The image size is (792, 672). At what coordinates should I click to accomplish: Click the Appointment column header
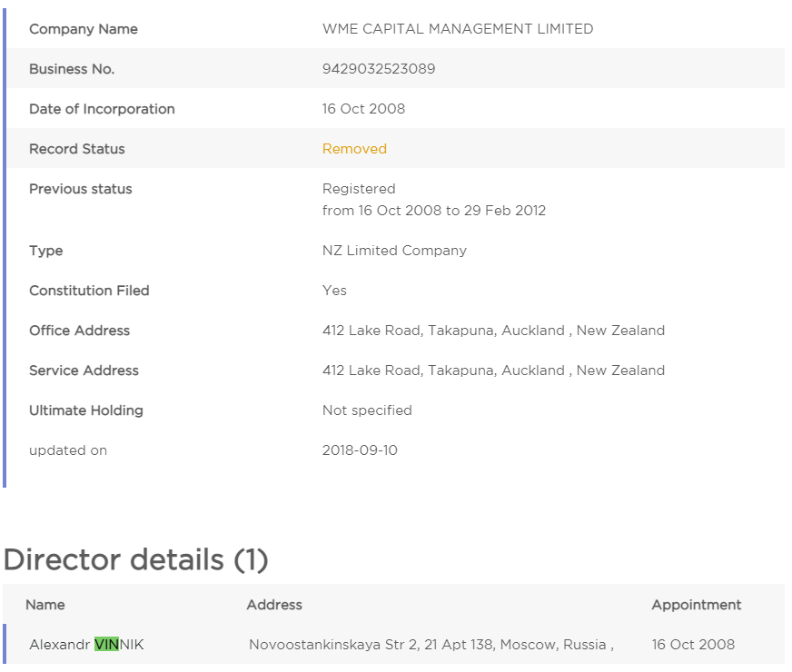[x=697, y=605]
